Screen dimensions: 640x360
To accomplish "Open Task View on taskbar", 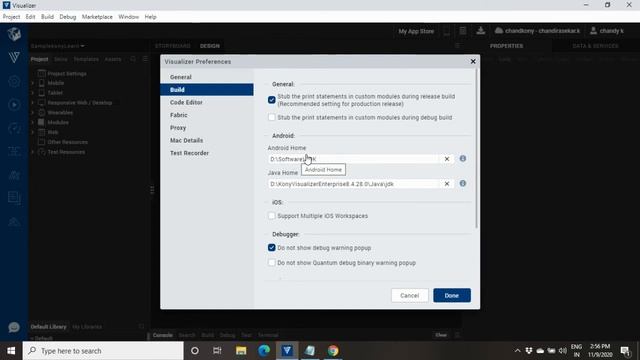I will pyautogui.click(x=217, y=351).
